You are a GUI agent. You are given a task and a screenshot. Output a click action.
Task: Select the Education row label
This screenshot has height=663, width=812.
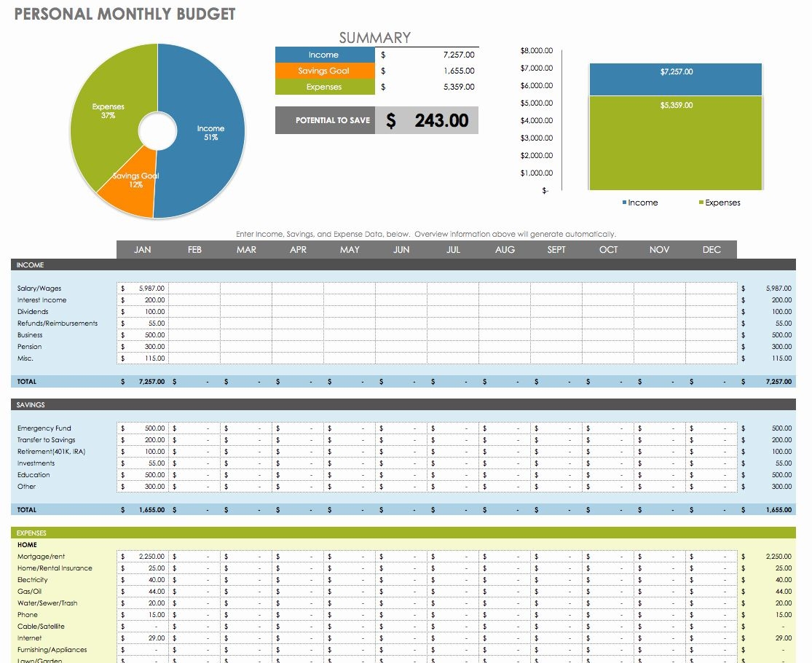33,475
